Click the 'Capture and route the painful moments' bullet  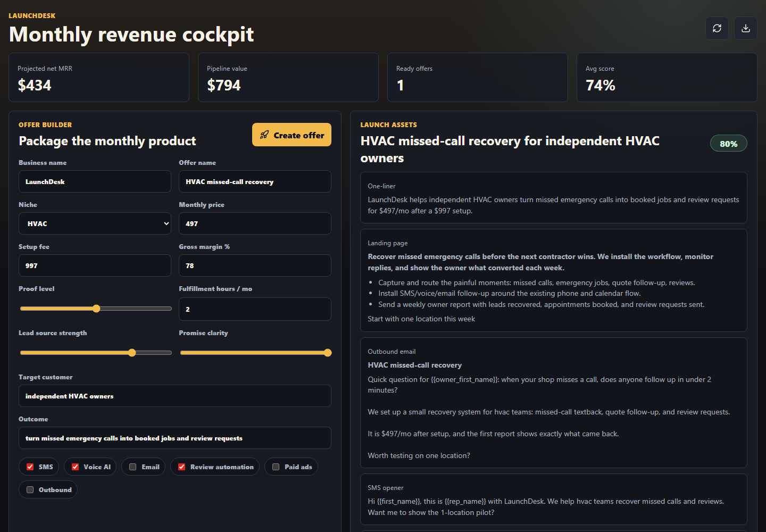point(537,282)
